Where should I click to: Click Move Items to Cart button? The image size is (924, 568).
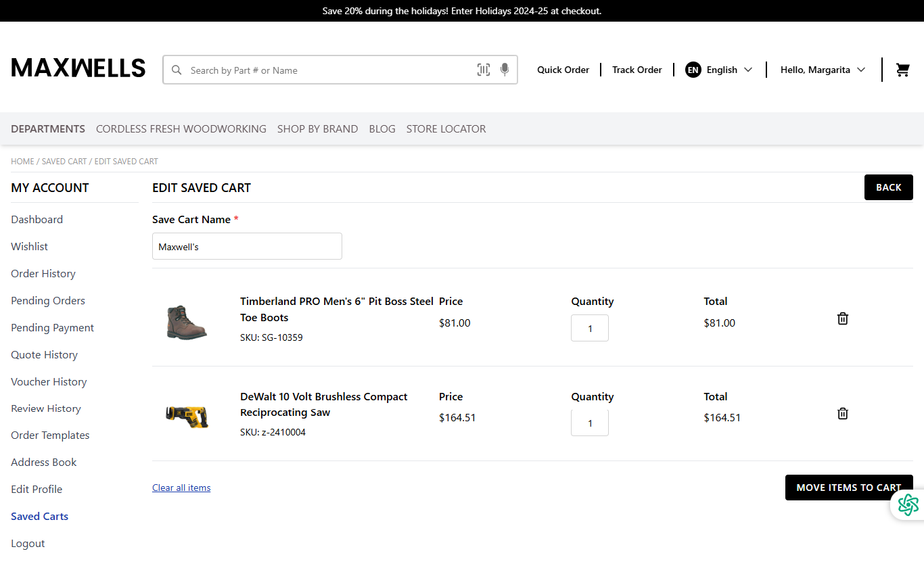(x=848, y=488)
